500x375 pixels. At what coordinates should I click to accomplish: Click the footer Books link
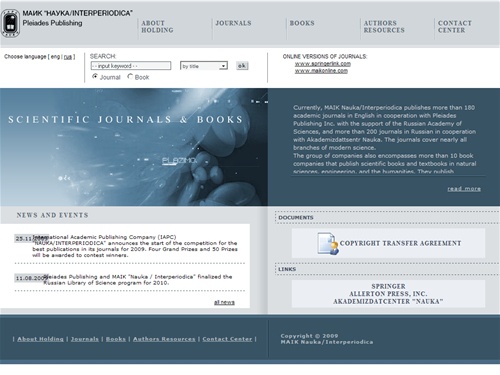tap(116, 339)
